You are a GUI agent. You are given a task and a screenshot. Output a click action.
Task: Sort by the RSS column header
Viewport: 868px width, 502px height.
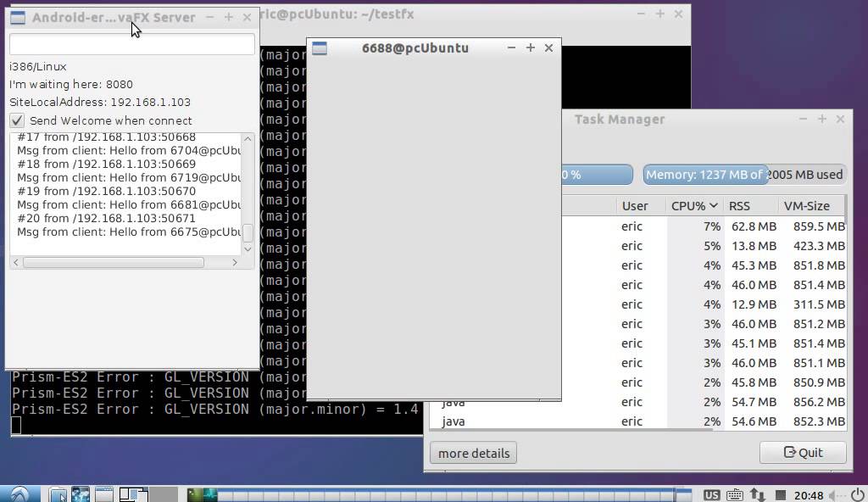[x=750, y=205]
